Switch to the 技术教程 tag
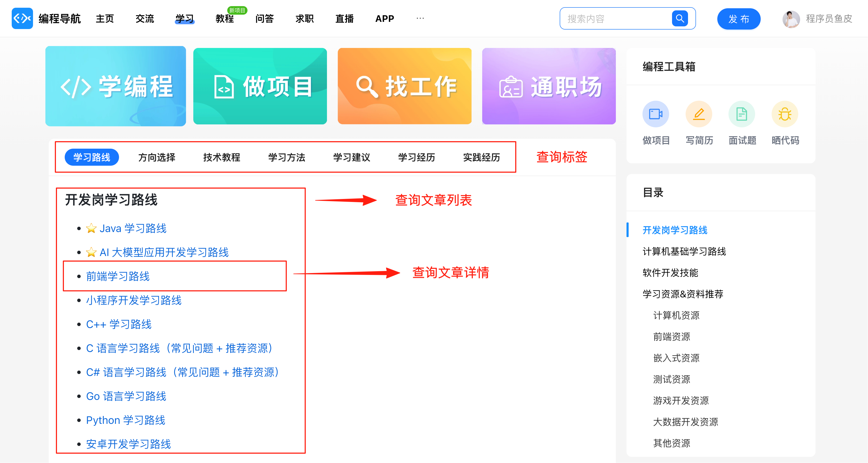This screenshot has height=463, width=868. coord(221,157)
